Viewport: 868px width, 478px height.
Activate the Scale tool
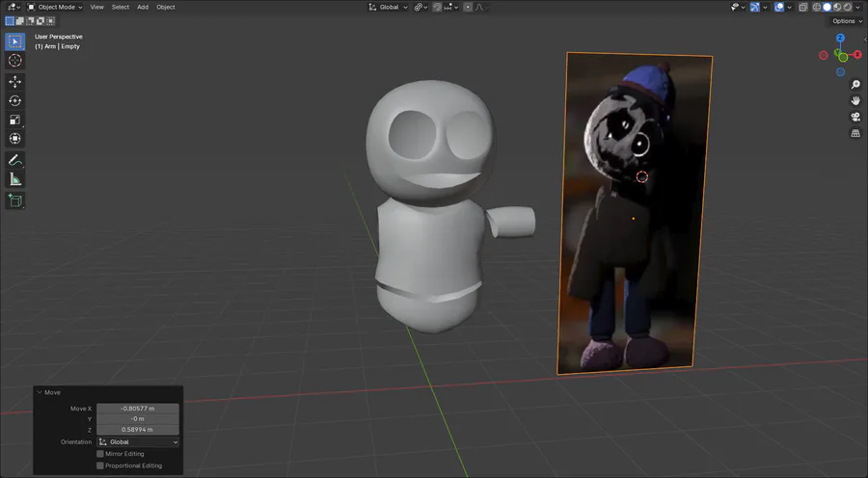click(x=14, y=119)
